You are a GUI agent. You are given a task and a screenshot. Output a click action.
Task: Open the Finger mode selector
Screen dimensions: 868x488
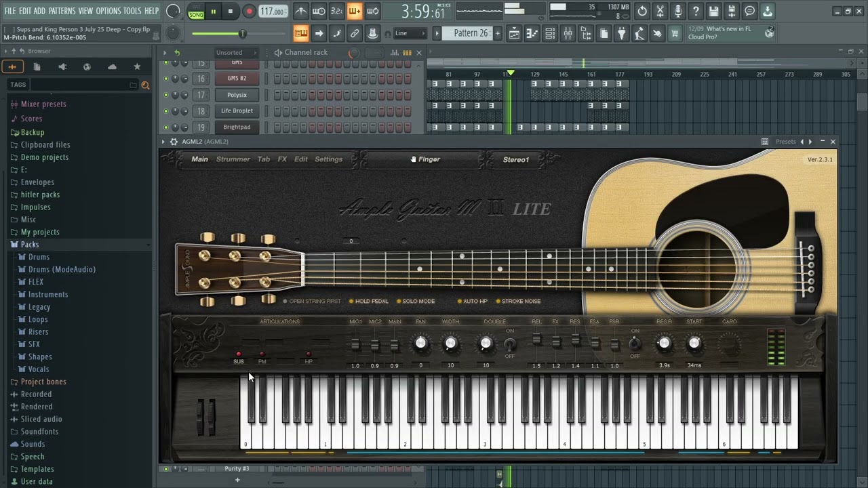tap(425, 160)
